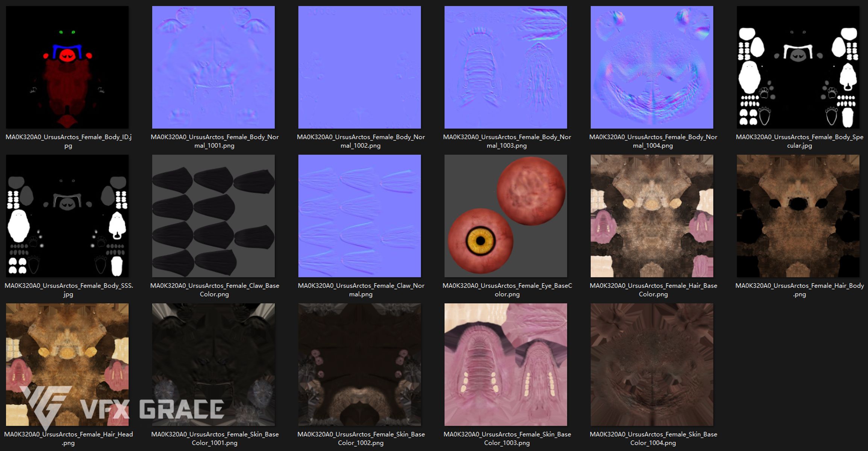The width and height of the screenshot is (868, 451).
Task: Click file name MA0K320A0_UrsusArctos_Female_Hair_Head.png
Action: (68, 438)
